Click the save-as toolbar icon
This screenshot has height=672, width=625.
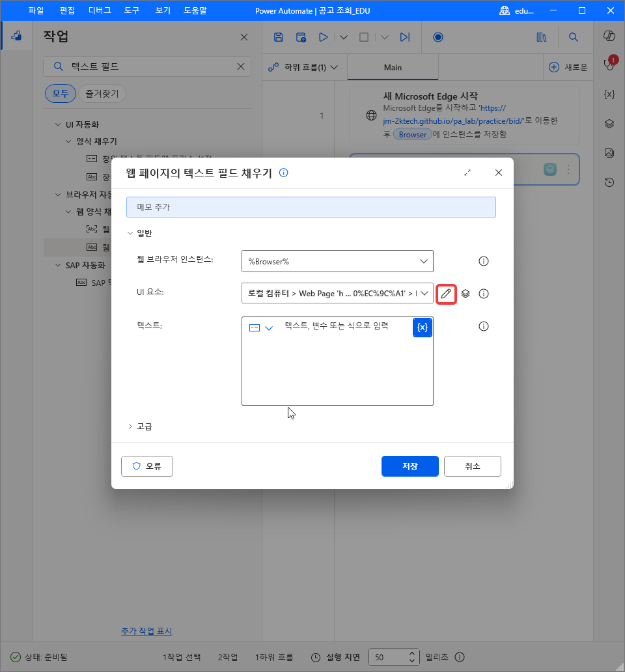301,37
